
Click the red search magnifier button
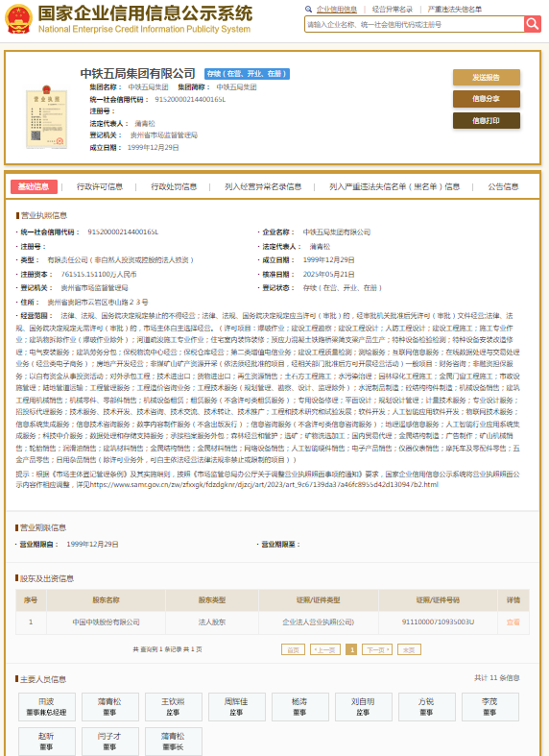(x=533, y=24)
